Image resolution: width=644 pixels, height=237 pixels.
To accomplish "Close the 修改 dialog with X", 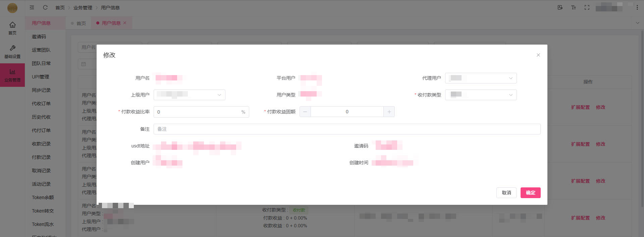I will pos(538,55).
